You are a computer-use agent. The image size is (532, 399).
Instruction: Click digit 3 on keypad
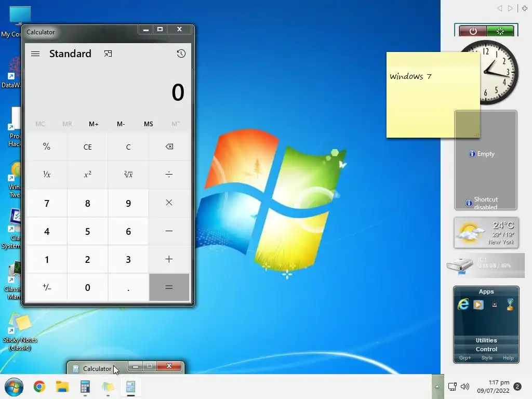[x=128, y=259]
